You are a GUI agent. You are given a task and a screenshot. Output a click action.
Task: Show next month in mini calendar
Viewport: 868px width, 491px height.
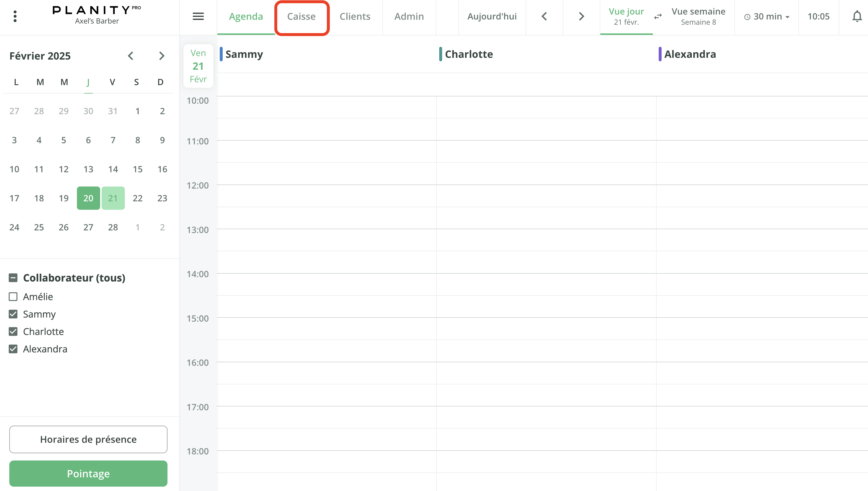(x=162, y=56)
